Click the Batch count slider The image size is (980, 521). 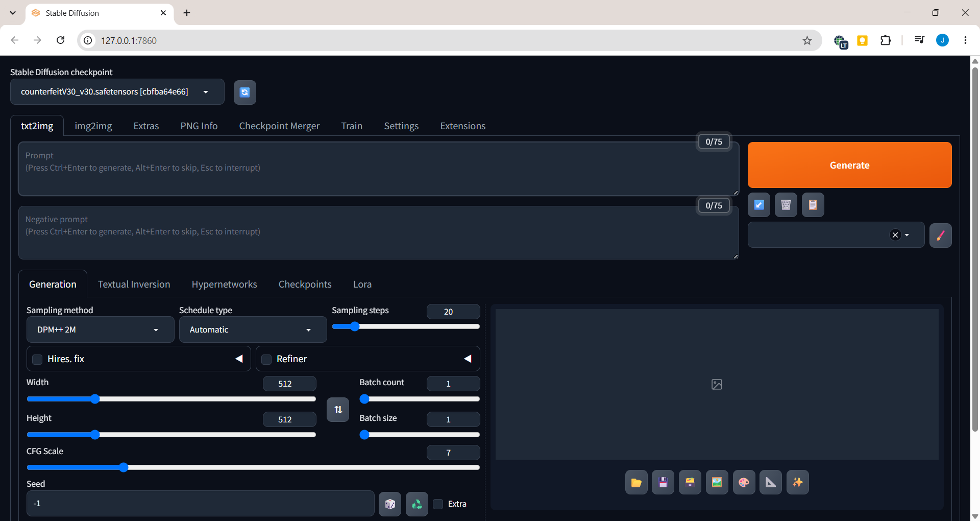click(420, 399)
